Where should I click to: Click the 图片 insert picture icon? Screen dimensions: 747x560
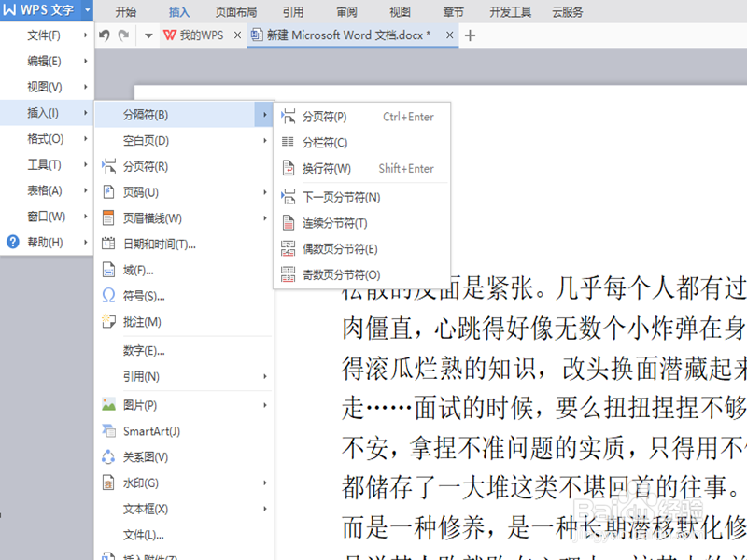pyautogui.click(x=109, y=405)
